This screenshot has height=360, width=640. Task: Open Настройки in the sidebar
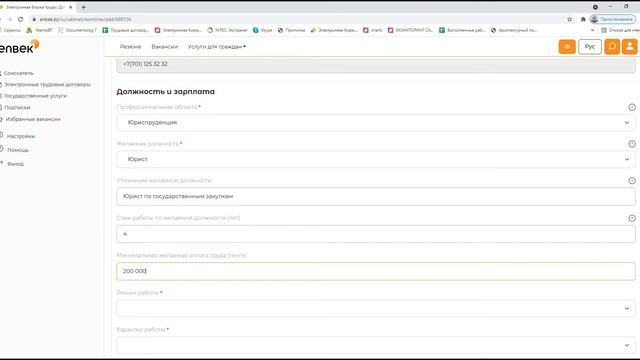click(x=20, y=136)
